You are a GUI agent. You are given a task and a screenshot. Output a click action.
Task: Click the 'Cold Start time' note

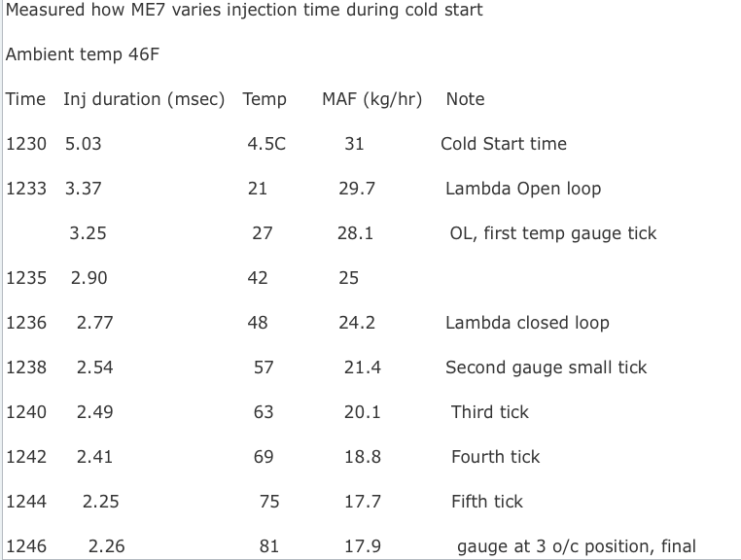point(503,144)
